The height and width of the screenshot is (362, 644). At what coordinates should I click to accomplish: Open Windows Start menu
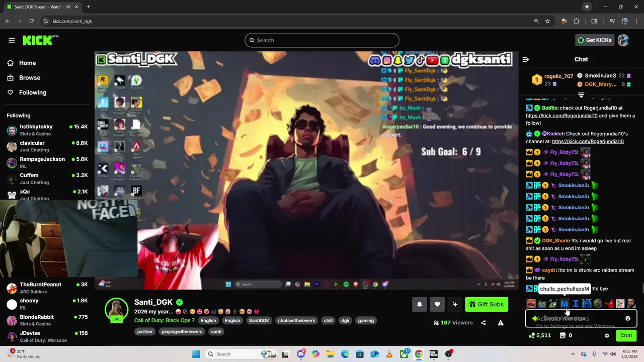pos(196,354)
